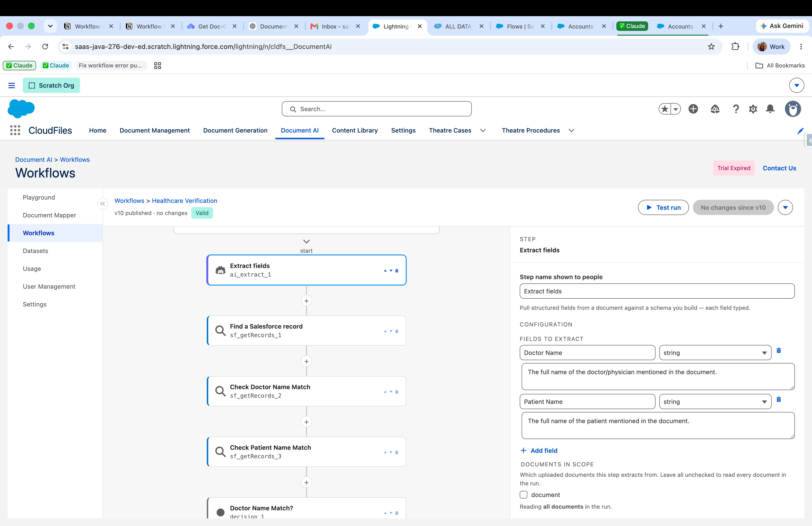Open workflow actions dropdown beside version button
The image size is (812, 526).
pyautogui.click(x=785, y=208)
